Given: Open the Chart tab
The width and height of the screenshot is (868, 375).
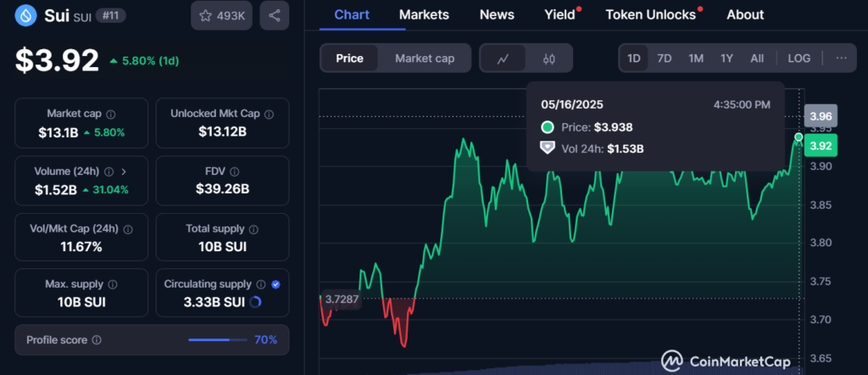Looking at the screenshot, I should click(x=352, y=15).
